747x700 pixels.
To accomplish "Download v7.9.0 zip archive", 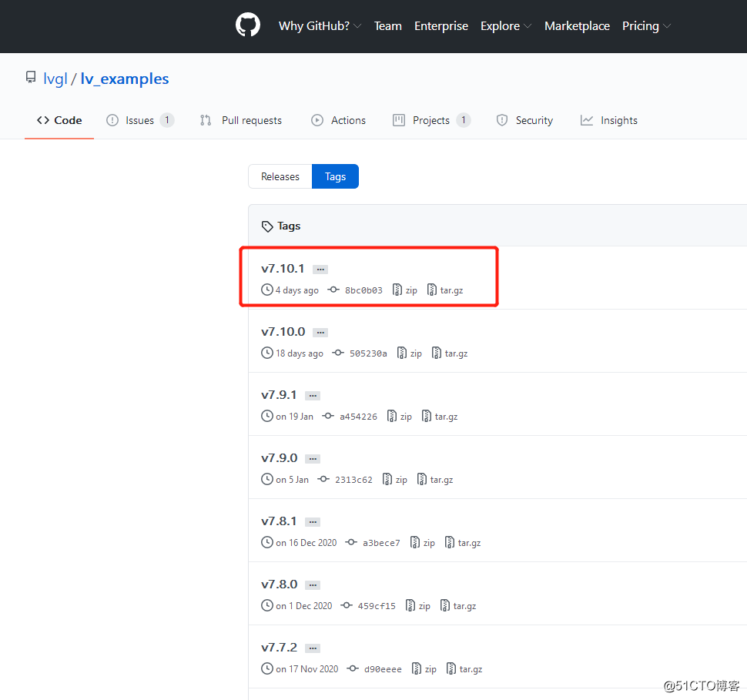I will (x=394, y=480).
